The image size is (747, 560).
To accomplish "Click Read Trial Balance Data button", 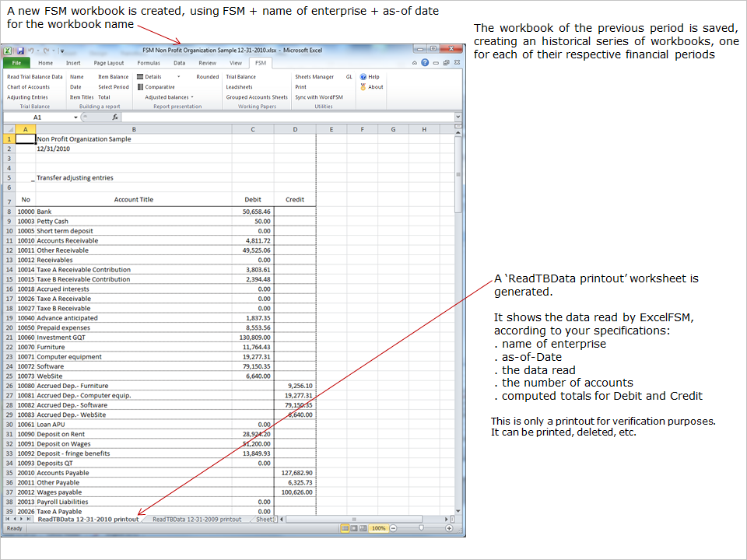I will click(x=35, y=77).
